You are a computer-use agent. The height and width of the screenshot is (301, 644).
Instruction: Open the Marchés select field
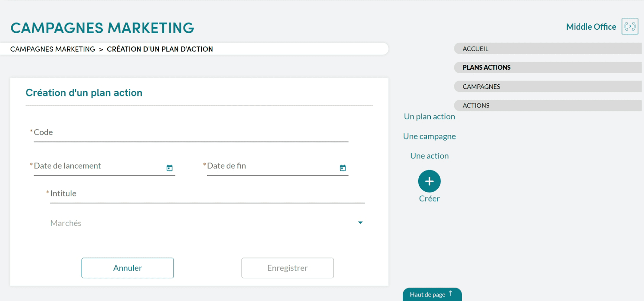tap(200, 223)
